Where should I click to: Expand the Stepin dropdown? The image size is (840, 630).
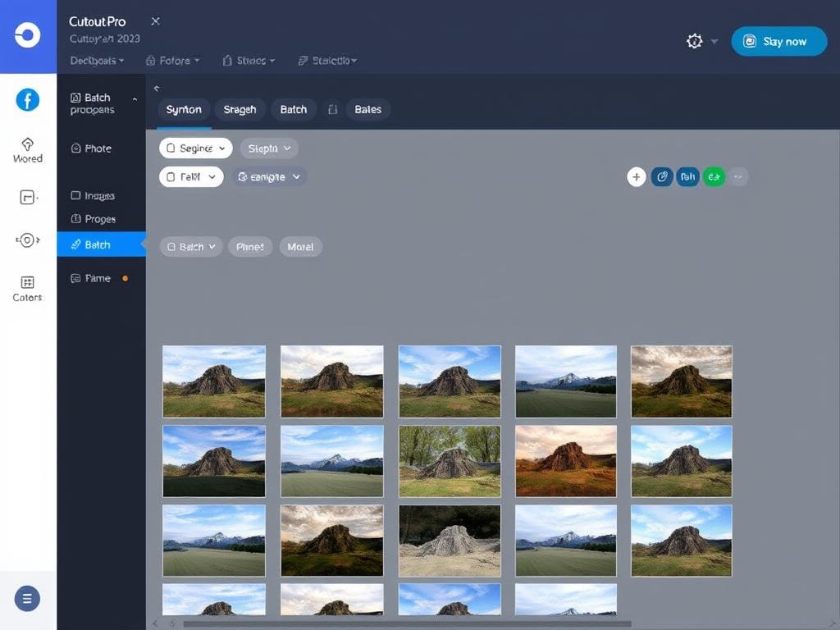[268, 148]
